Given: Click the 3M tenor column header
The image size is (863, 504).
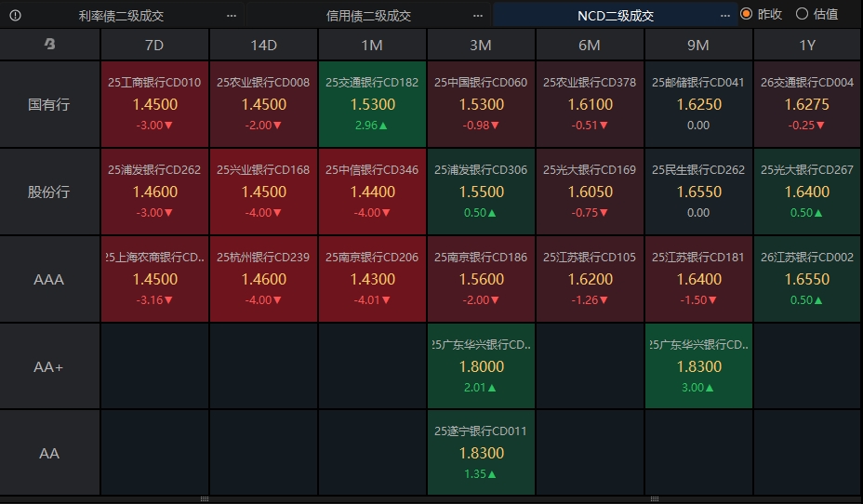Looking at the screenshot, I should pos(481,45).
